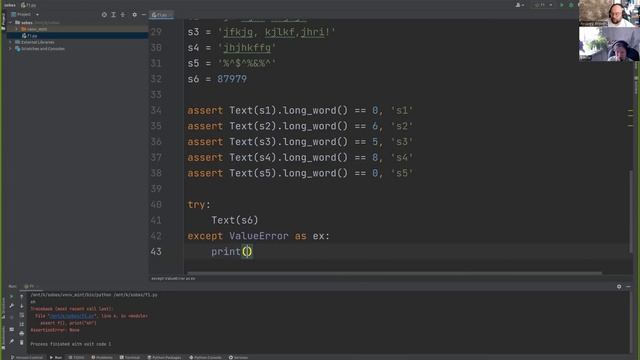Screen dimensions: 640x360
Task: Click bottom video call participant thumbnail
Action: tap(609, 44)
